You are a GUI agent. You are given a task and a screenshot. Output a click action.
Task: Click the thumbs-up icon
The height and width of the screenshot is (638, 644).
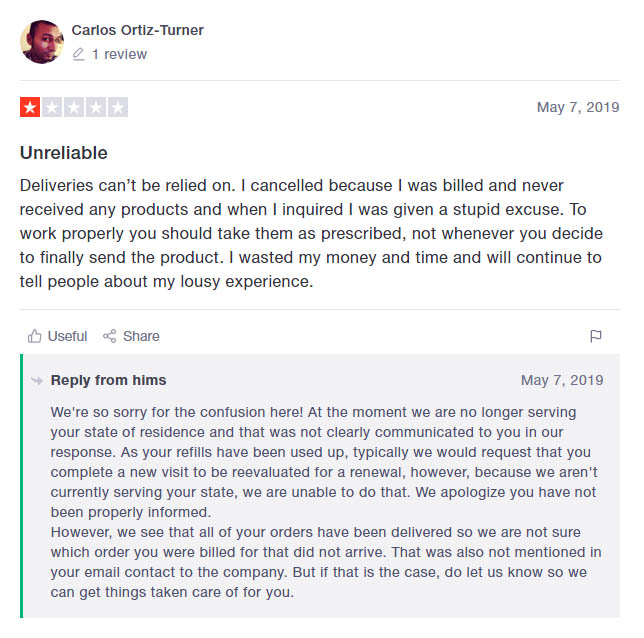[x=35, y=336]
